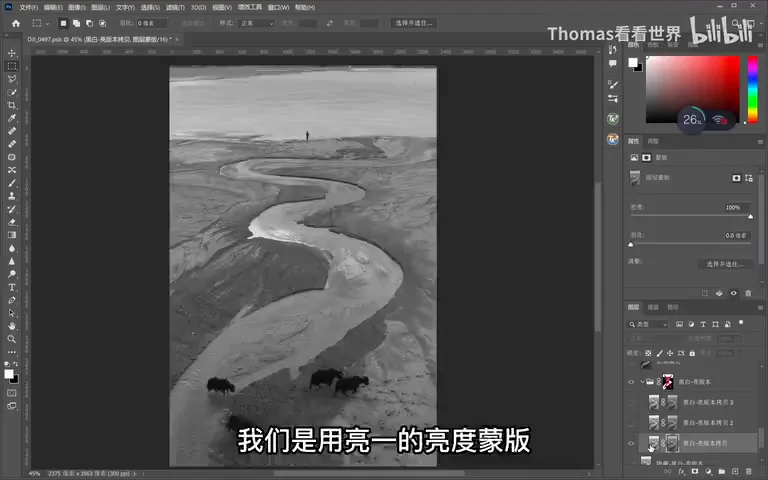
Task: Open the 样式 style dropdown
Action: (x=257, y=23)
